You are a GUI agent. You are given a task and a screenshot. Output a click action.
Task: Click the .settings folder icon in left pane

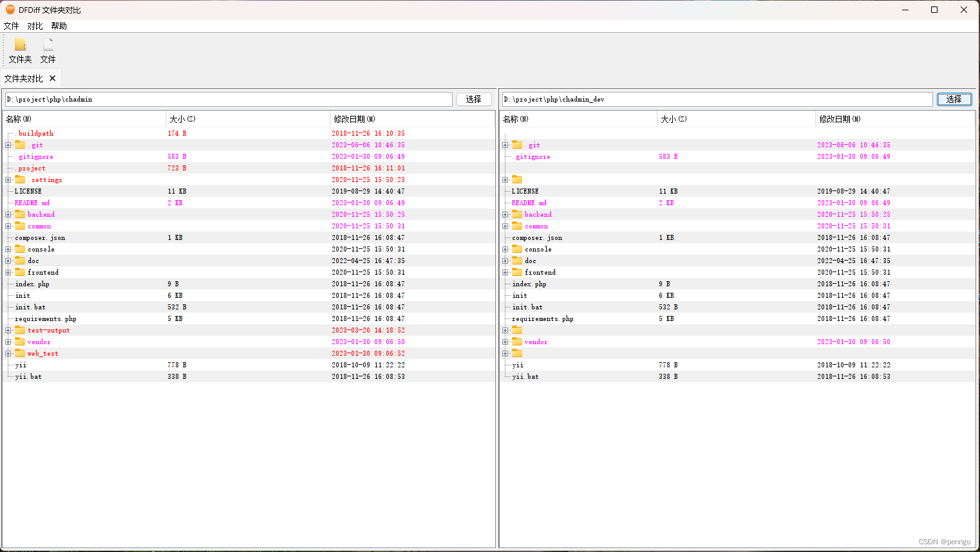20,179
